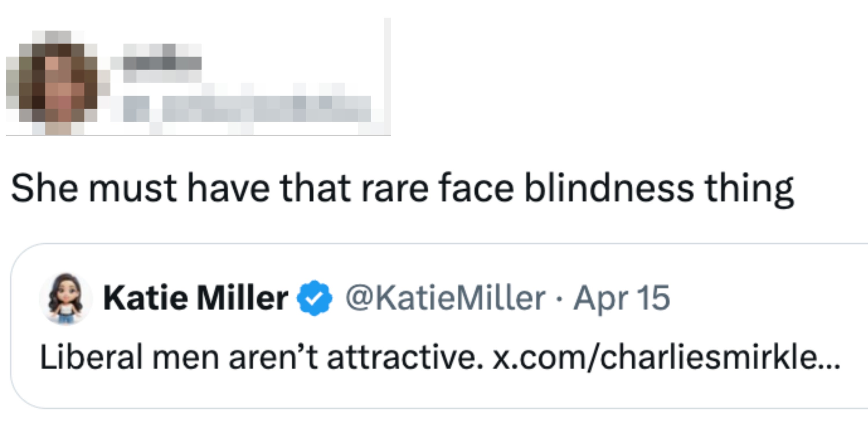
Task: Open the Apr 15 timestamp
Action: pos(622,298)
